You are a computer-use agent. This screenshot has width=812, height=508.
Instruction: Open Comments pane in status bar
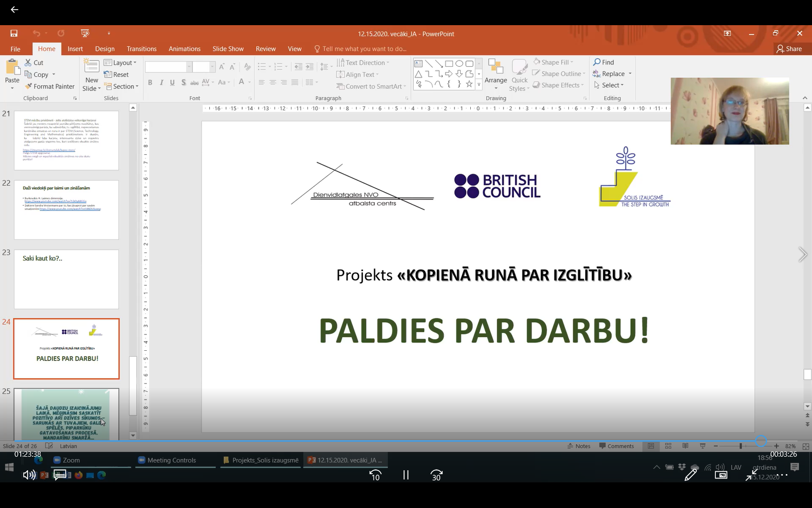tap(617, 446)
